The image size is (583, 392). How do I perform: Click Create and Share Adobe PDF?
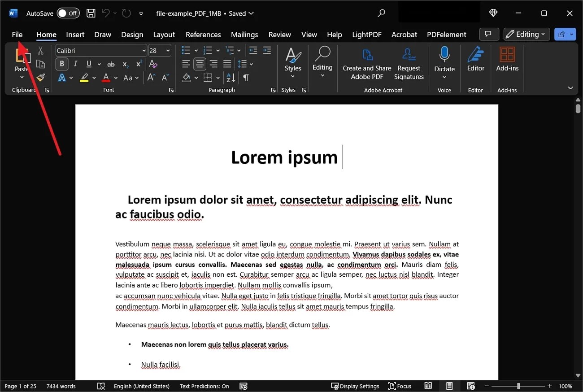[x=367, y=63]
